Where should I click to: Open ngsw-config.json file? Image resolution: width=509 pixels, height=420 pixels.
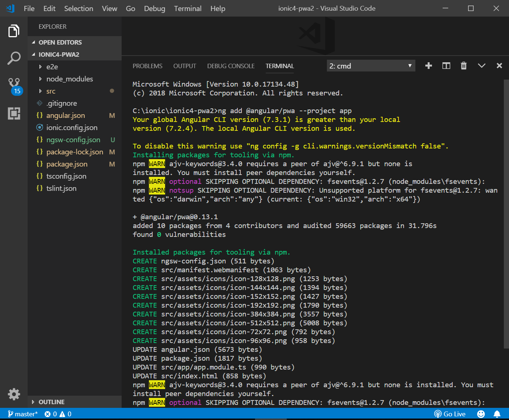[x=74, y=140]
